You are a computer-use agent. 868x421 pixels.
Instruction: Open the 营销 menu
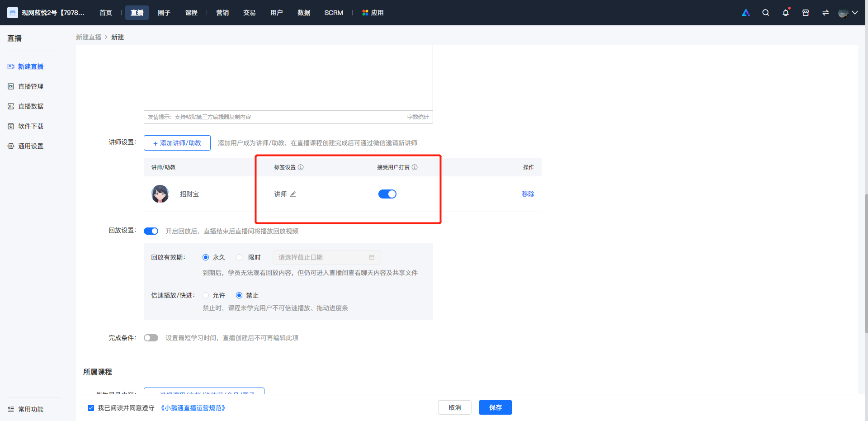222,13
